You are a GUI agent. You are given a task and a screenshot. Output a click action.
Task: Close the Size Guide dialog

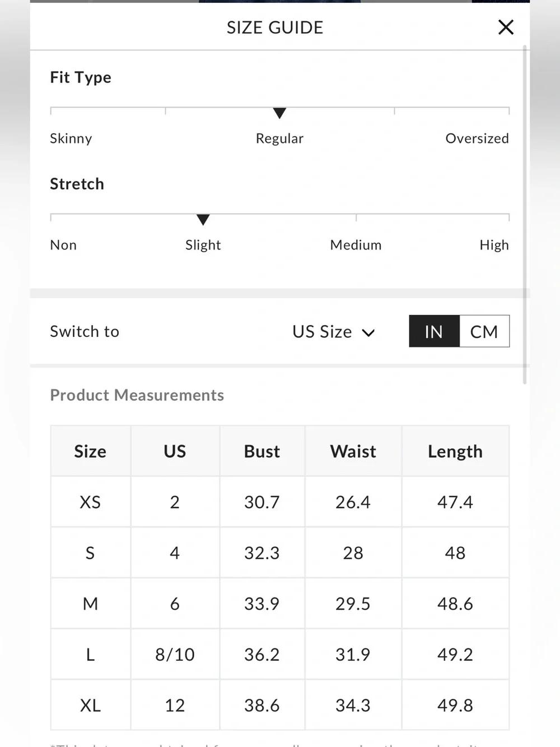506,27
